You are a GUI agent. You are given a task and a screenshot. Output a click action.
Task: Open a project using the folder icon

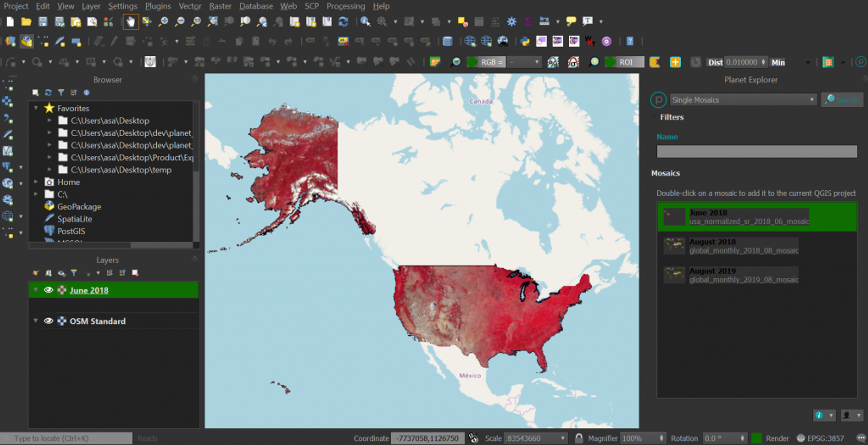point(26,22)
